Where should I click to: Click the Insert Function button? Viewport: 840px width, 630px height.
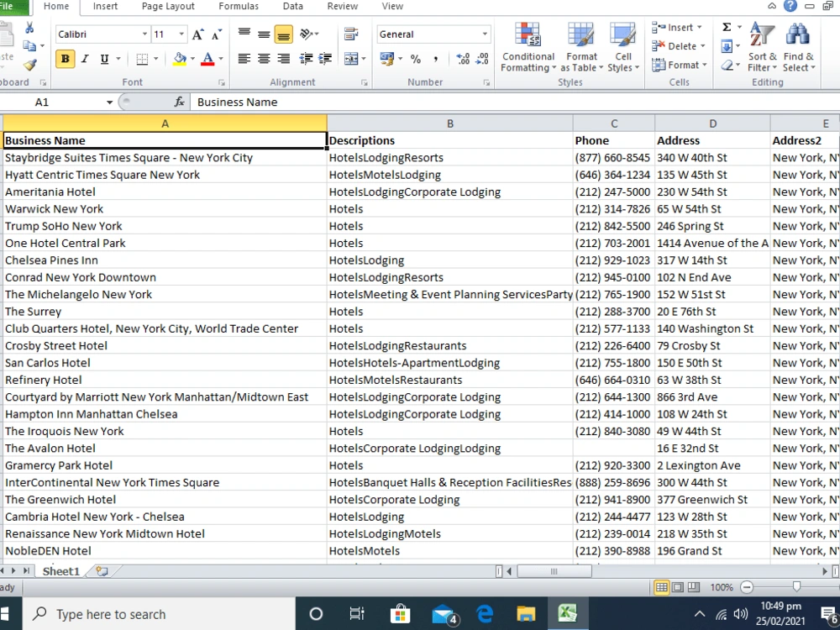pyautogui.click(x=179, y=102)
